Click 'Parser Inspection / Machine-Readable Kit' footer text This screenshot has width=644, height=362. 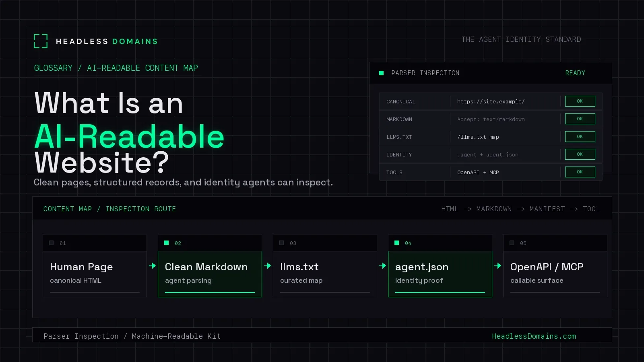[132, 336]
